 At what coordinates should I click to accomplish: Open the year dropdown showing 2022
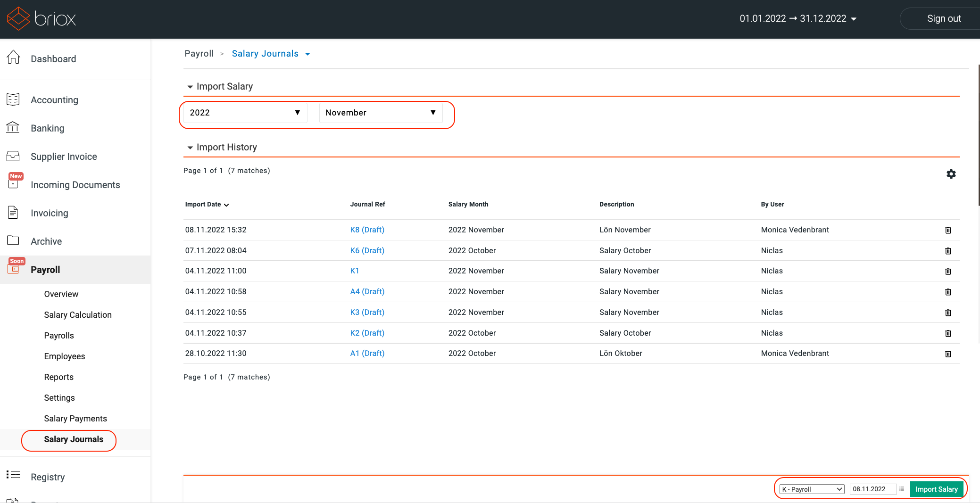[245, 113]
